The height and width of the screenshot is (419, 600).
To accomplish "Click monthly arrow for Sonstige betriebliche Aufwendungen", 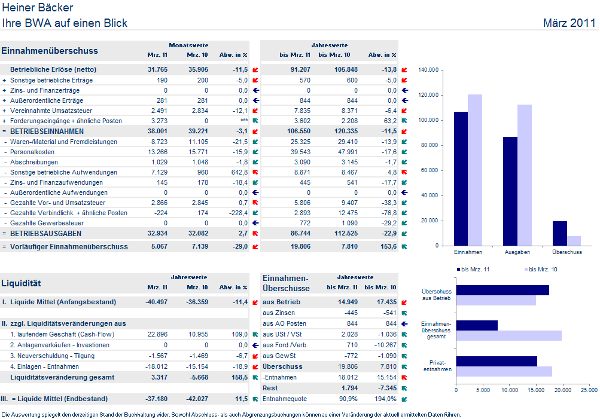I will [x=256, y=173].
